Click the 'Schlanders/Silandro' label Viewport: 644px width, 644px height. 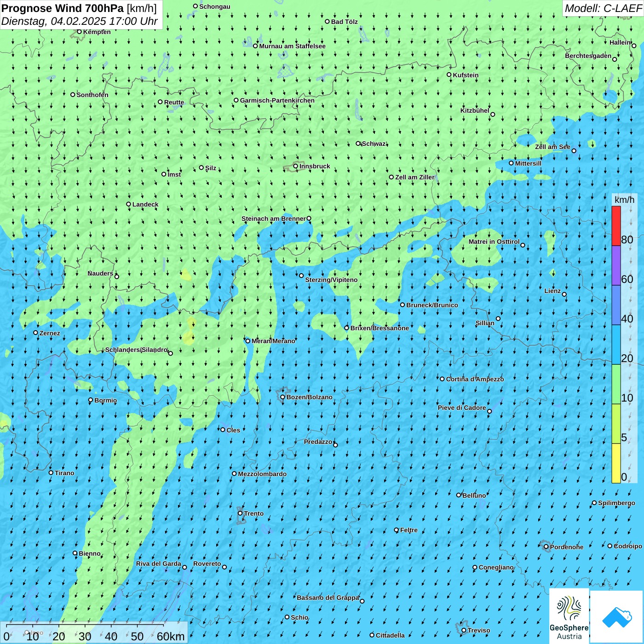click(136, 350)
